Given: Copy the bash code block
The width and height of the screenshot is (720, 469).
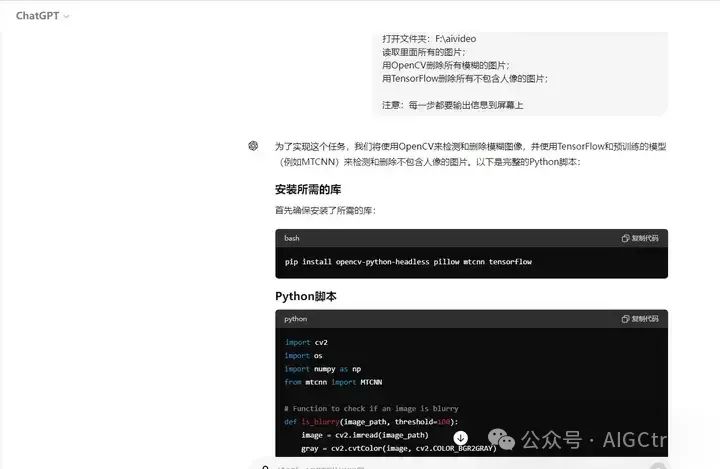Looking at the screenshot, I should coord(640,238).
